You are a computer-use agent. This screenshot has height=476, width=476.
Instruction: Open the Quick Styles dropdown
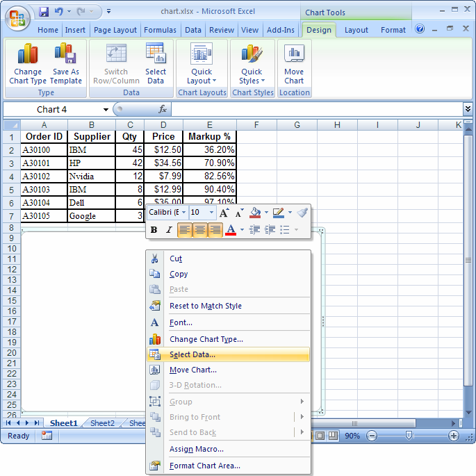point(252,64)
